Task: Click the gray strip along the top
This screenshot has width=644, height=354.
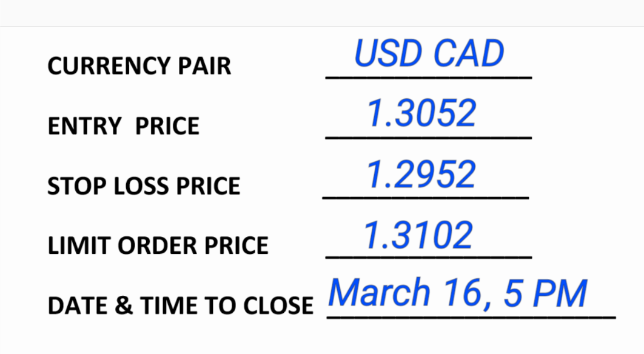Action: point(322,13)
